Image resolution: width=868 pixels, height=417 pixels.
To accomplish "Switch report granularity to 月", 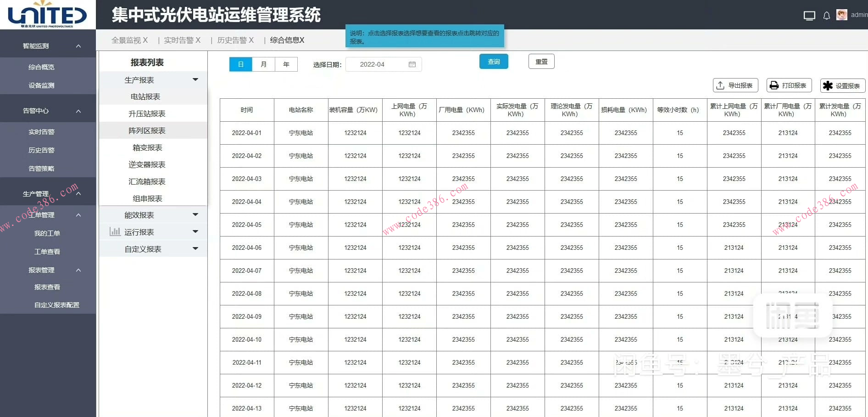I will (264, 64).
